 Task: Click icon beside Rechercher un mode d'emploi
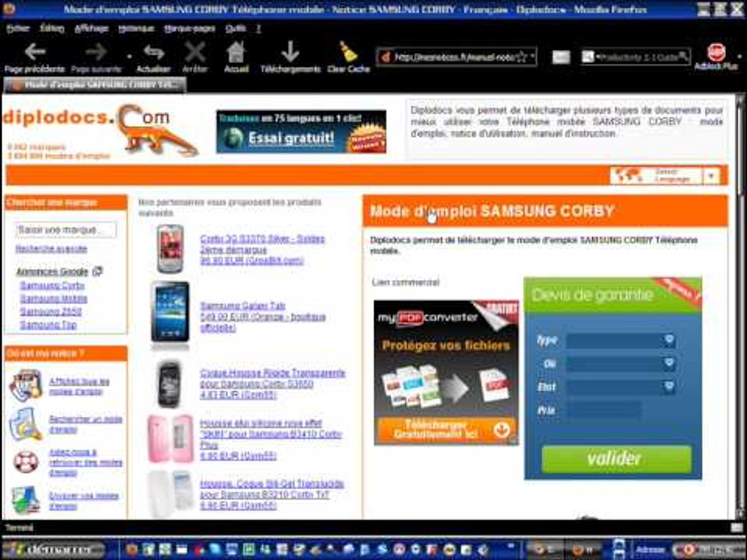(26, 423)
